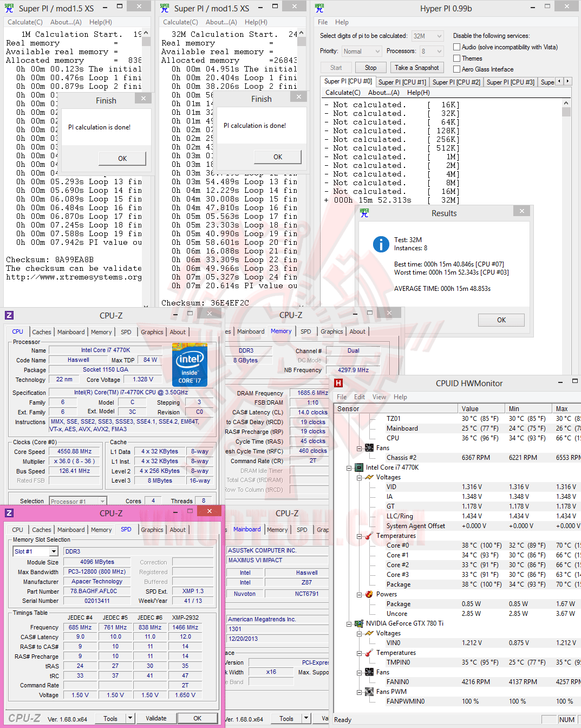Switch to Caches tab in top CPU-Z window
Image resolution: width=581 pixels, height=728 pixels.
pyautogui.click(x=42, y=332)
